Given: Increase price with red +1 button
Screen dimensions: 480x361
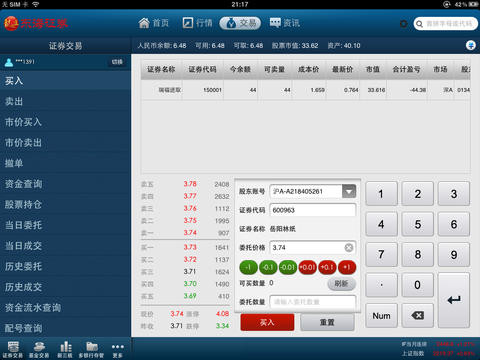Looking at the screenshot, I should 347,267.
